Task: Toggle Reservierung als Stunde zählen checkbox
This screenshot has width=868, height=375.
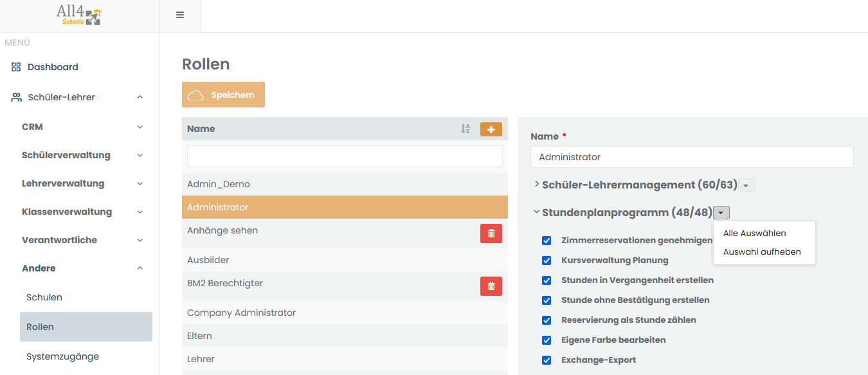Action: click(547, 320)
